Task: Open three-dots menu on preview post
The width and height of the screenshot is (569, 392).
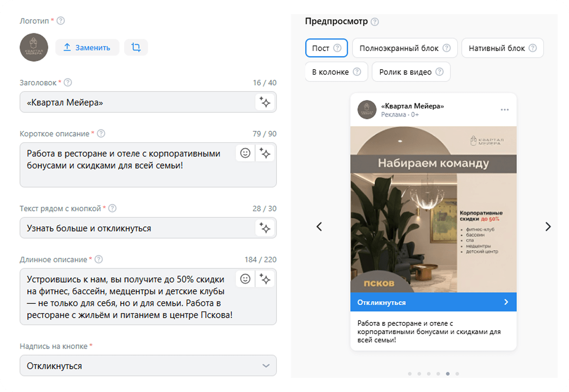Action: point(505,110)
